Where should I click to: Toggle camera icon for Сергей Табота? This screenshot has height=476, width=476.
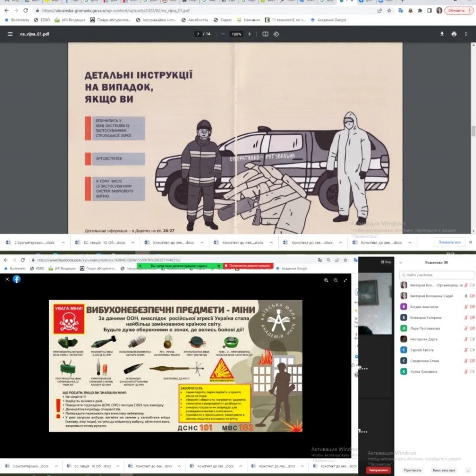(x=472, y=350)
